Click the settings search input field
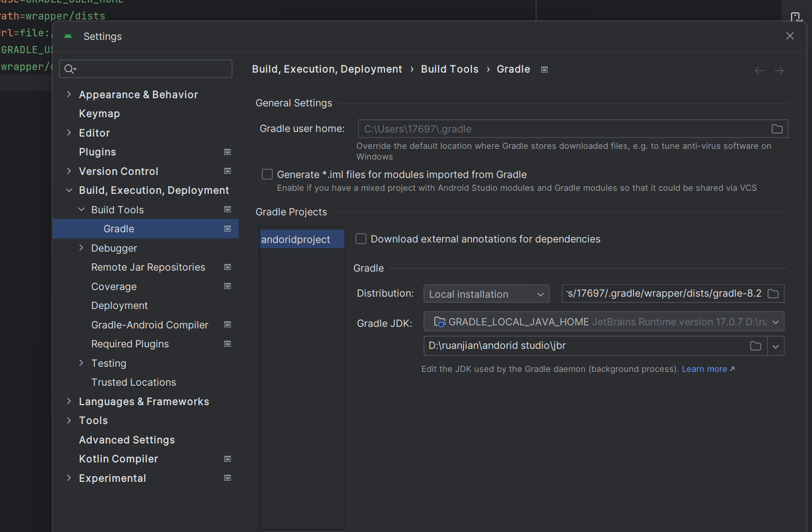Viewport: 812px width, 532px height. 146,69
